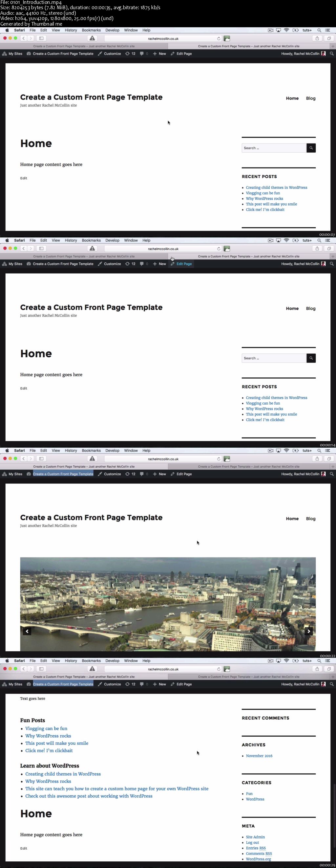The image size is (336, 868).
Task: Open Check out this awesome post link
Action: coord(89,796)
